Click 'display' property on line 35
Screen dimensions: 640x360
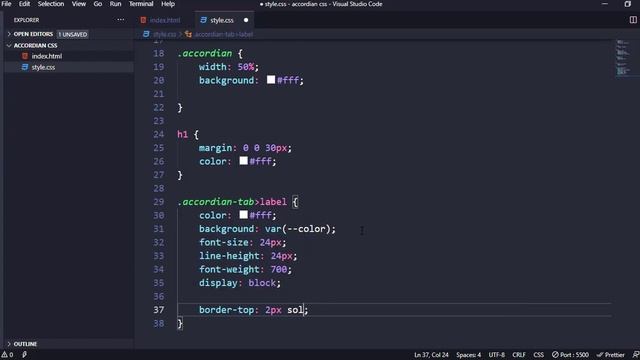pyautogui.click(x=218, y=283)
